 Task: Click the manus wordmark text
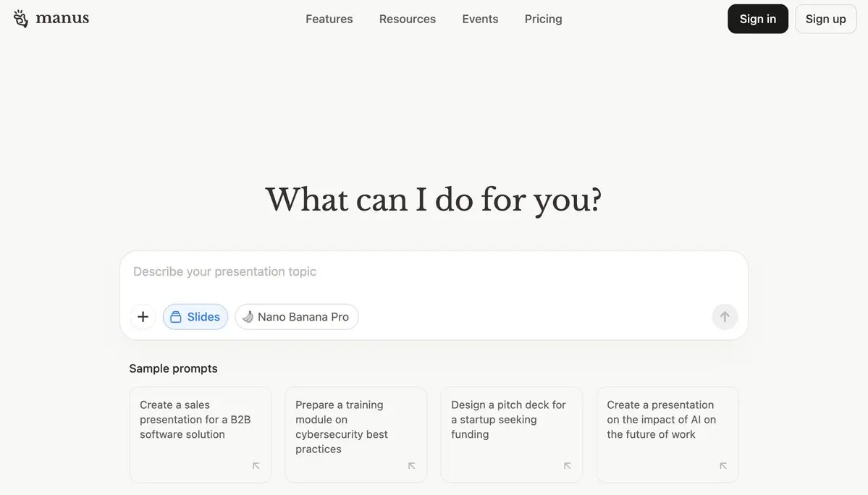click(x=62, y=18)
